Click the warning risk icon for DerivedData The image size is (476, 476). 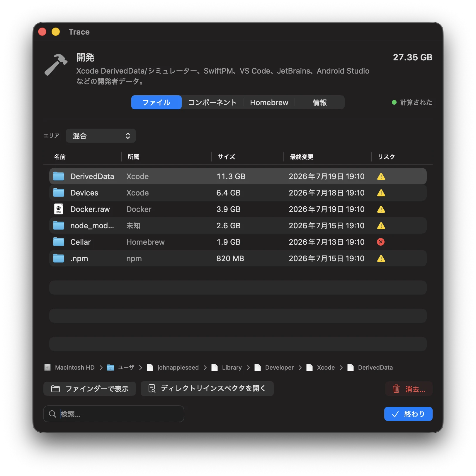tap(381, 176)
